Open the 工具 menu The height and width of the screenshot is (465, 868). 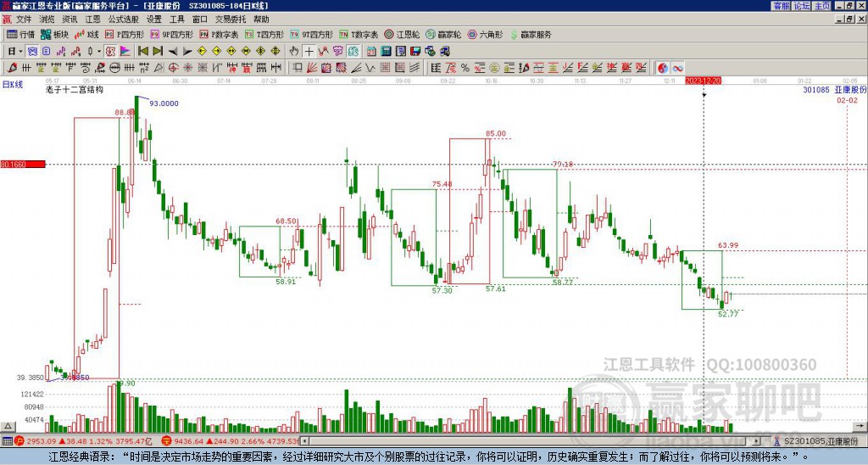(x=176, y=20)
